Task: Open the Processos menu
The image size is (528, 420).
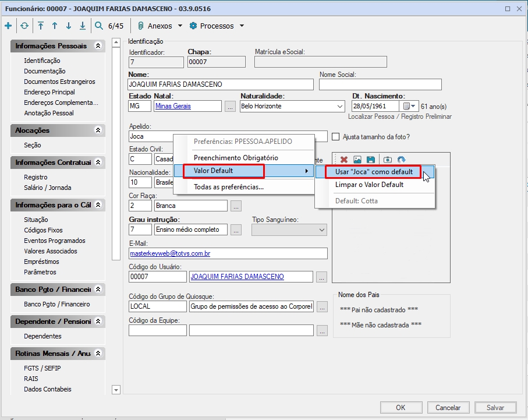Action: (x=211, y=26)
